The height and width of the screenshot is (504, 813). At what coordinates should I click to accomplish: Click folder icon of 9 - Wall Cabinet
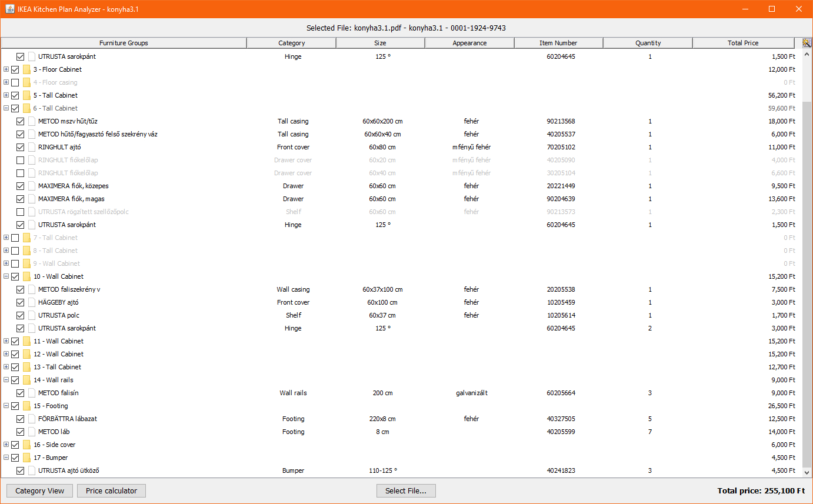tap(26, 263)
